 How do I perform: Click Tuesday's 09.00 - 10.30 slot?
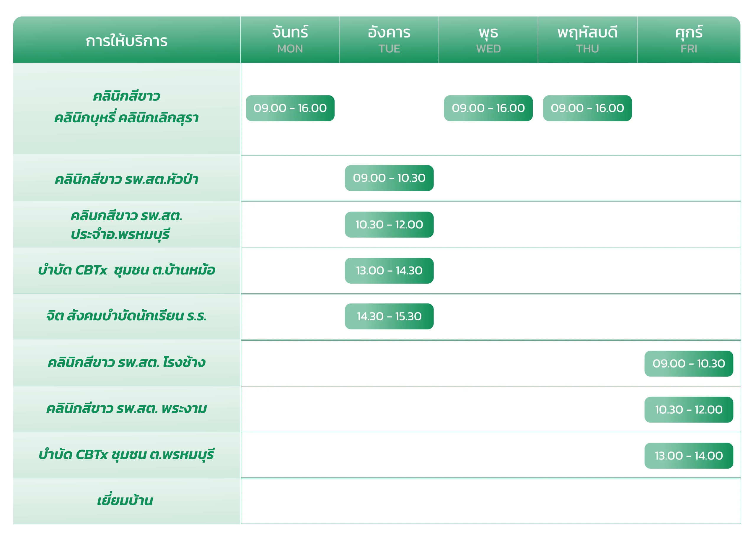click(x=389, y=178)
